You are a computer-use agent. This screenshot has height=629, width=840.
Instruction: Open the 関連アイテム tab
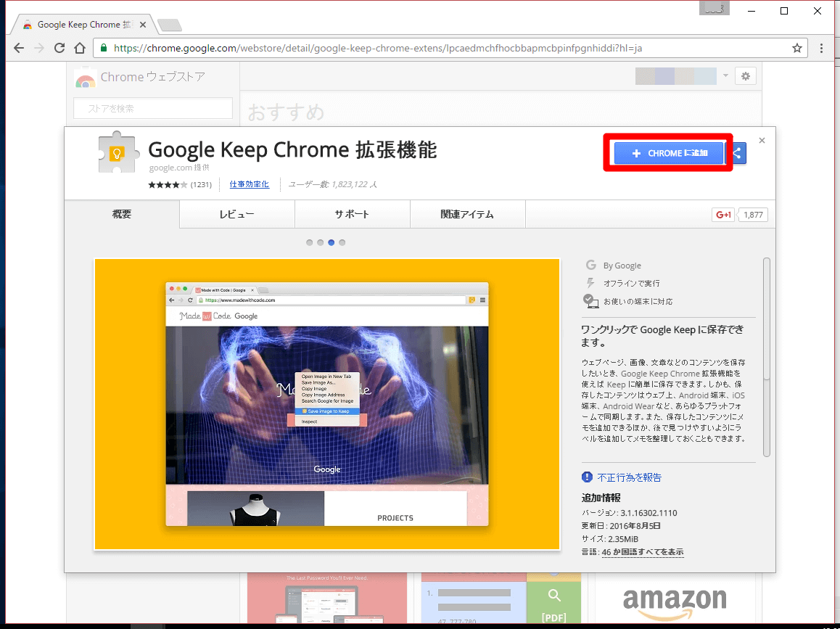467,214
